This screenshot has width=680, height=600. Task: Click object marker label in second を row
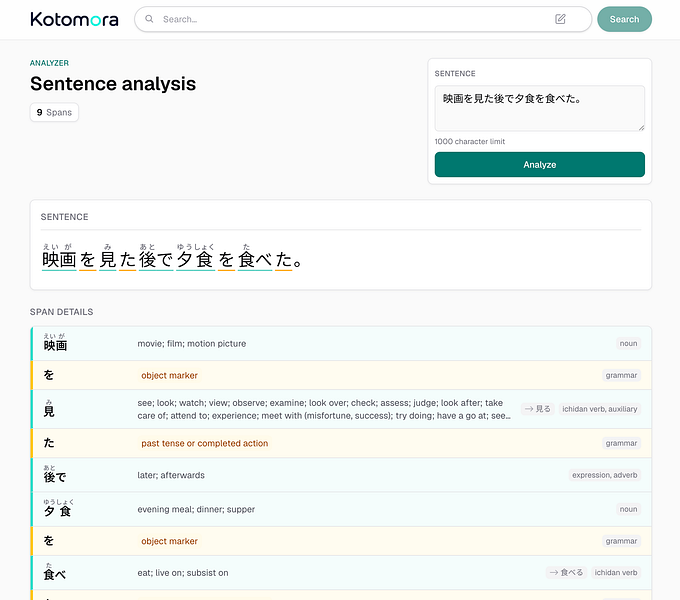[x=170, y=541]
